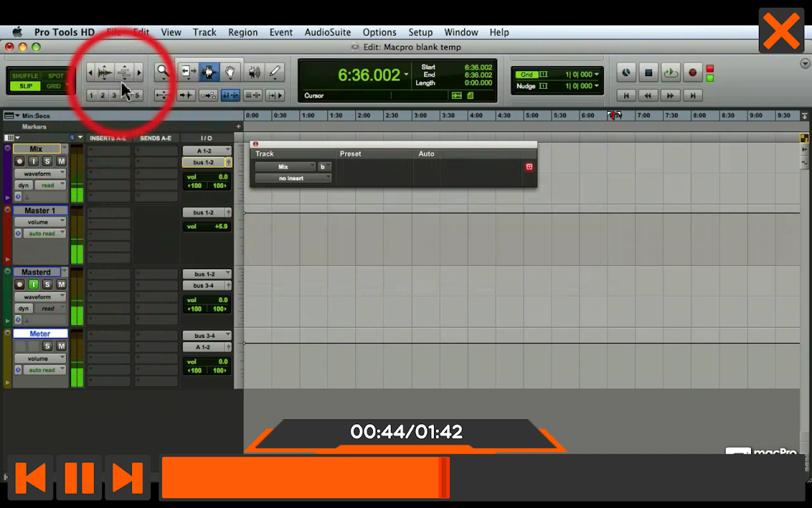Solo the Mix track
This screenshot has width=812, height=508.
[x=47, y=161]
